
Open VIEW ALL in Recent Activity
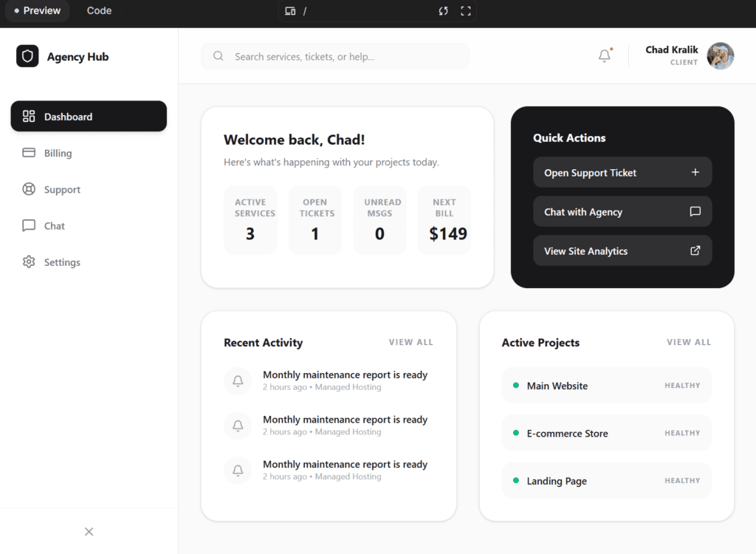coord(410,342)
